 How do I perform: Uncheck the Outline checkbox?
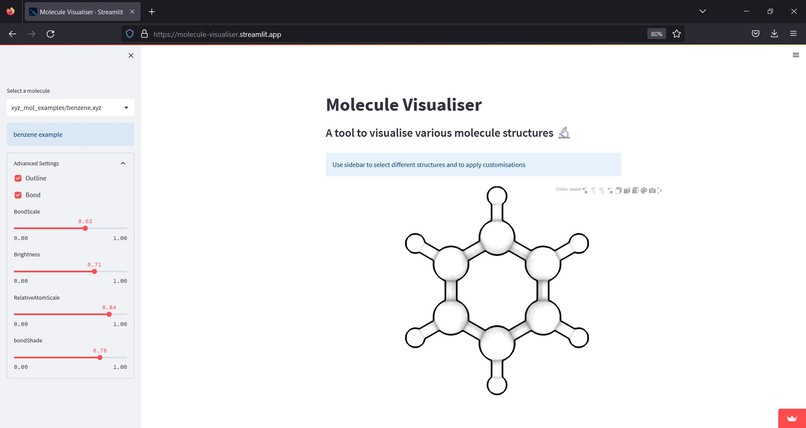(18, 178)
